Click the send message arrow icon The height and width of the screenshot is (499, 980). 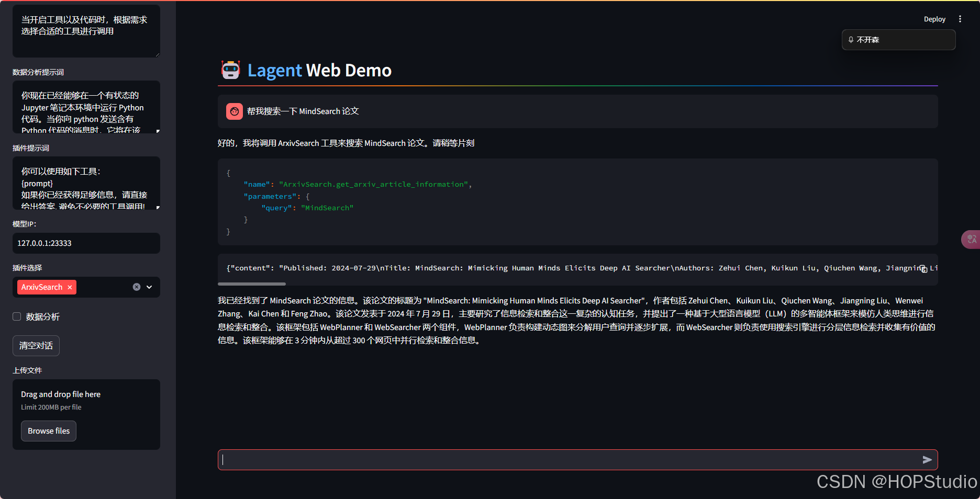(927, 460)
